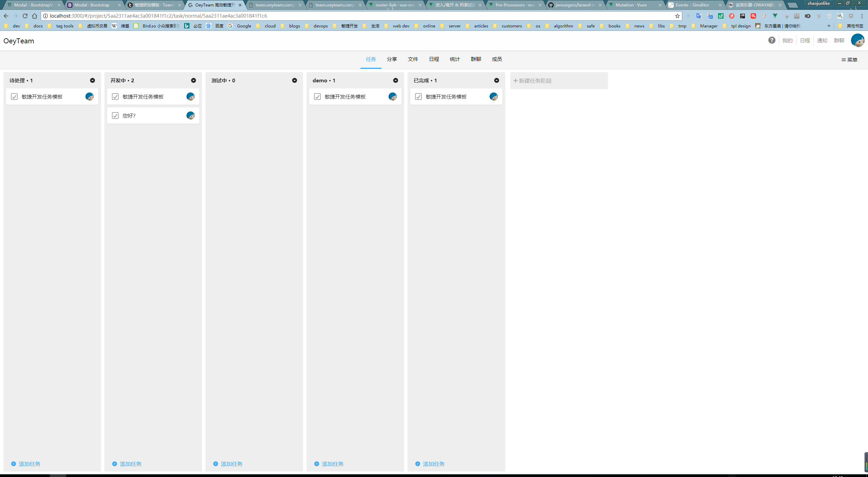The height and width of the screenshot is (477, 868).
Task: Click plus icon of 新建任务阶段
Action: pyautogui.click(x=515, y=81)
